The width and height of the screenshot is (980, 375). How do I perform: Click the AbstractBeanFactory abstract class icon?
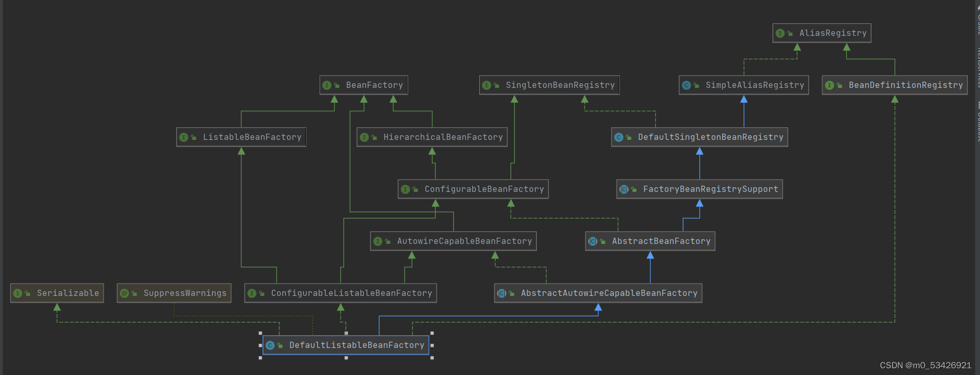pyautogui.click(x=593, y=241)
